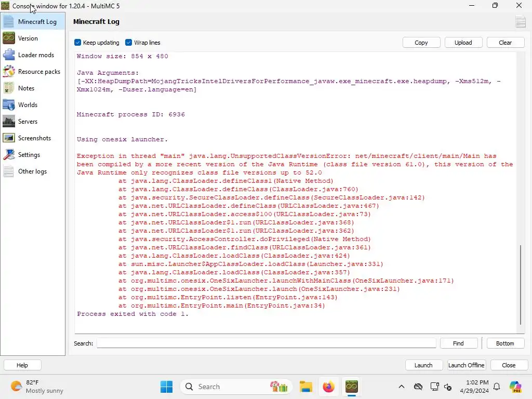Click the muted volume tray icon

click(448, 387)
